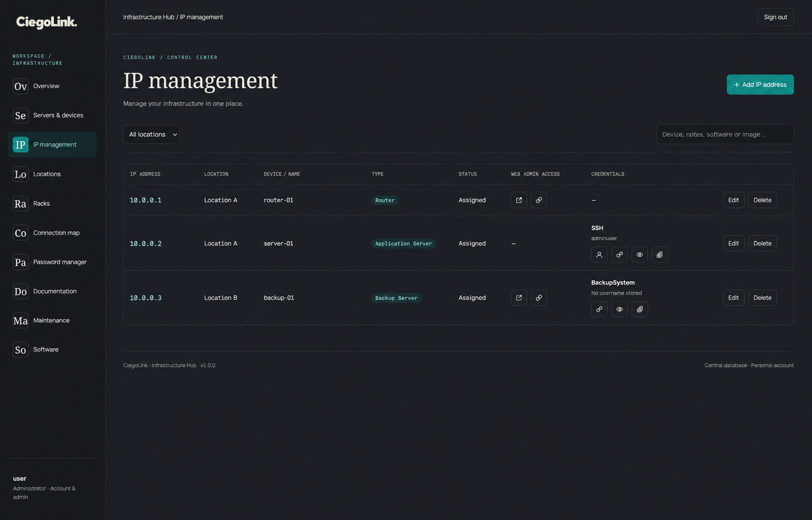The image size is (812, 520).
Task: Expand the All locations filter dropdown
Action: tap(151, 134)
